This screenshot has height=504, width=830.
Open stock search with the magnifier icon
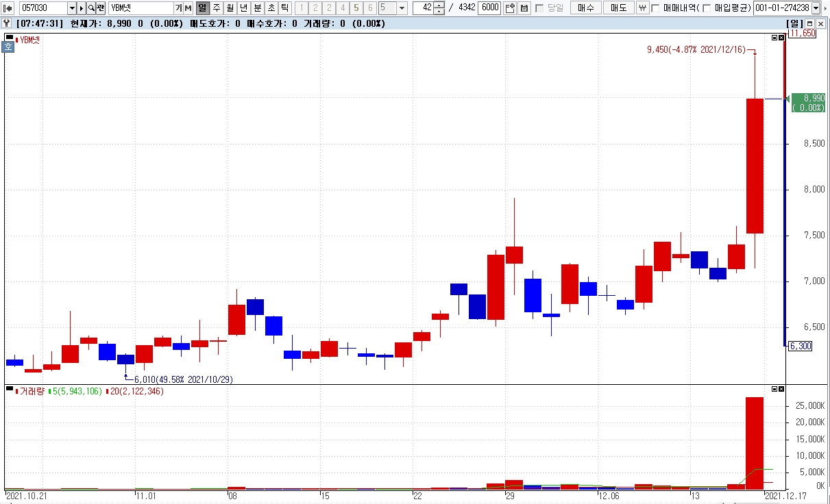click(x=91, y=8)
